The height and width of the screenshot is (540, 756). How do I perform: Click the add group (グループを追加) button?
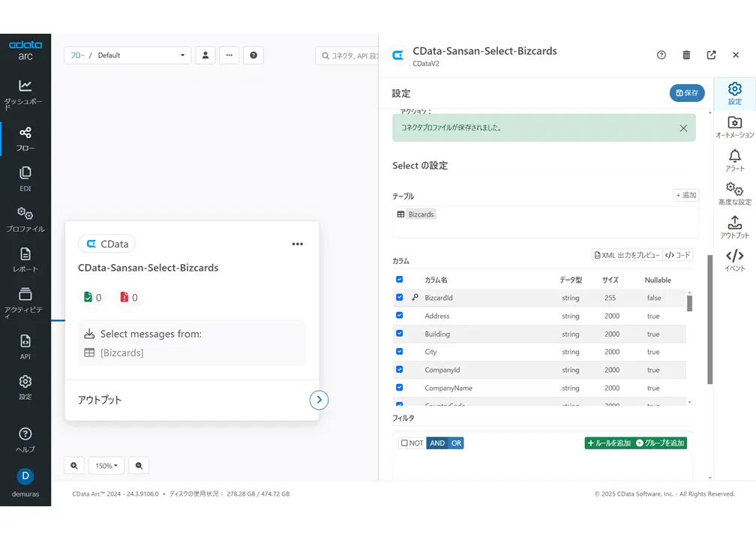tap(660, 443)
